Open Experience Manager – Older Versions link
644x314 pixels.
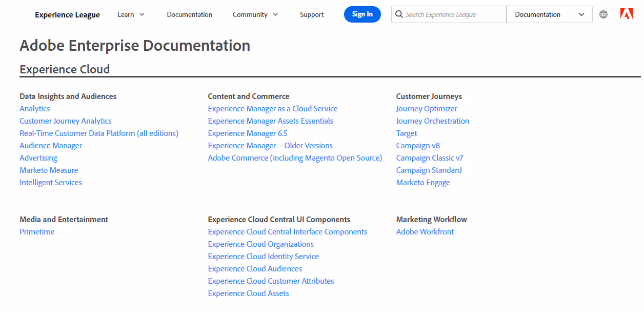(x=270, y=146)
